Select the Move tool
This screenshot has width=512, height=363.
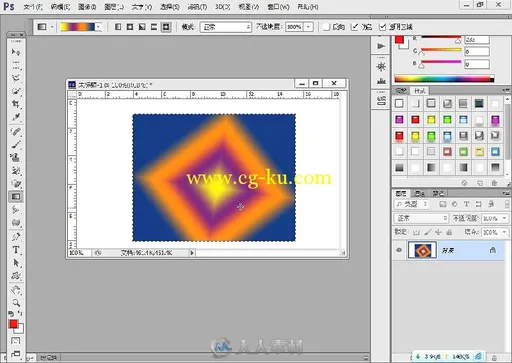[x=16, y=52]
